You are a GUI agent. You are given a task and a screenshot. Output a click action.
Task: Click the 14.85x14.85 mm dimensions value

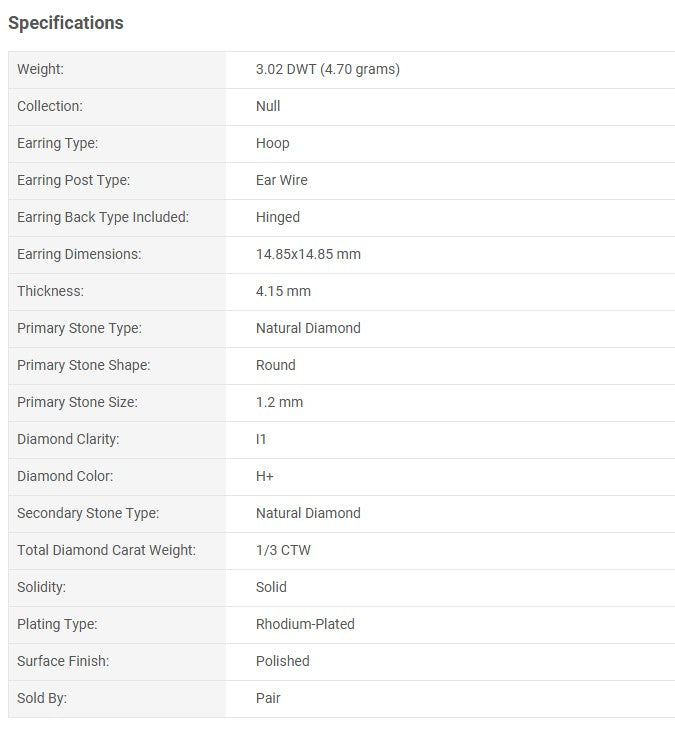[308, 254]
